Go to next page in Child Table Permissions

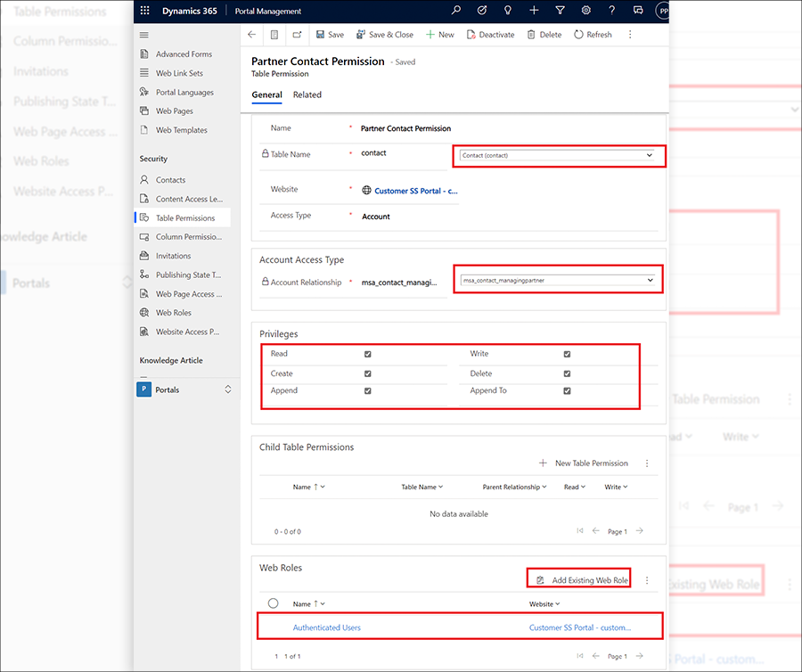tap(639, 531)
